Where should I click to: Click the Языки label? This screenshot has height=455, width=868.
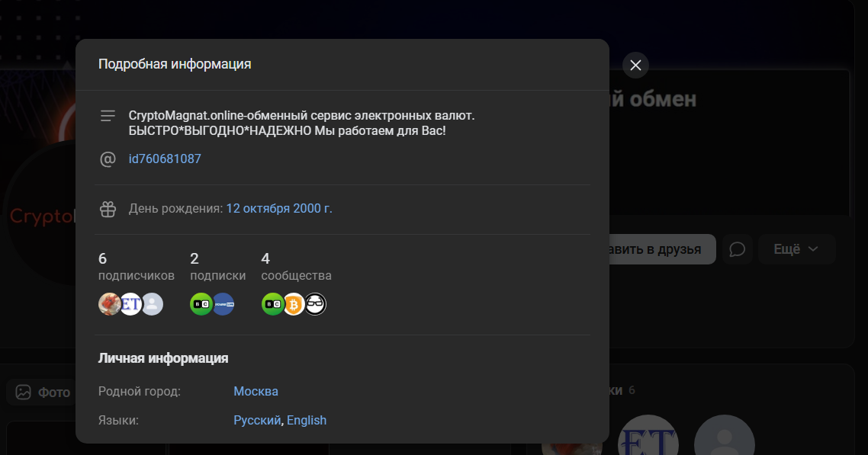click(x=118, y=420)
